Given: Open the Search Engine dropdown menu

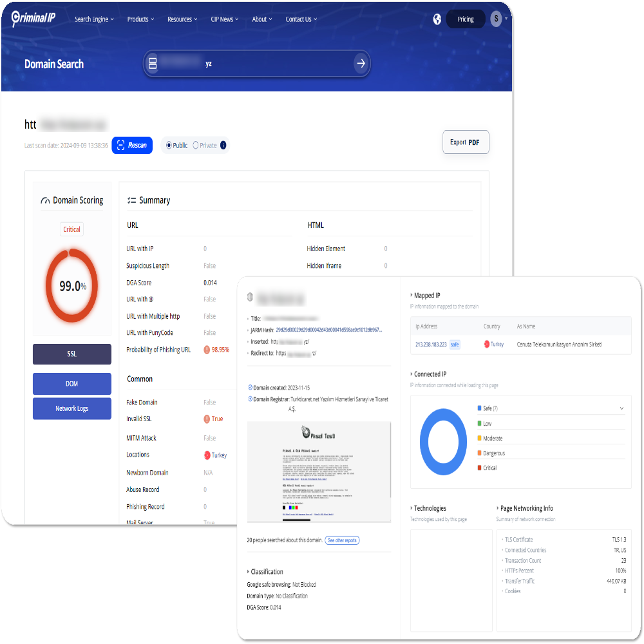Looking at the screenshot, I should tap(94, 19).
